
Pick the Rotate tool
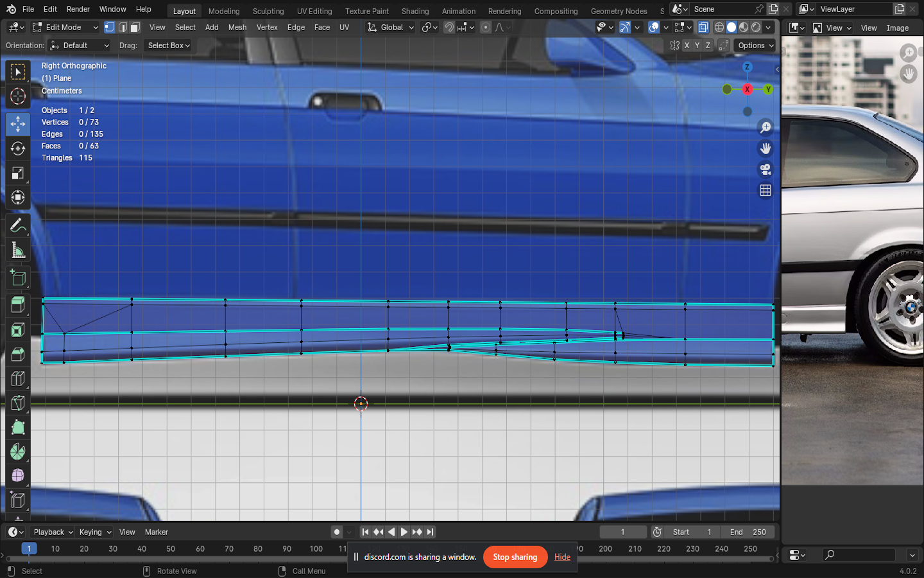pos(18,149)
